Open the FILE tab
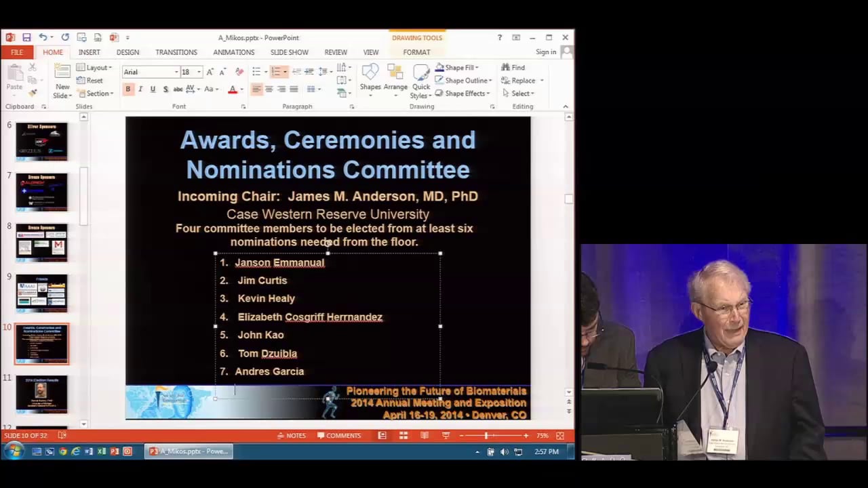The height and width of the screenshot is (488, 868). tap(16, 52)
